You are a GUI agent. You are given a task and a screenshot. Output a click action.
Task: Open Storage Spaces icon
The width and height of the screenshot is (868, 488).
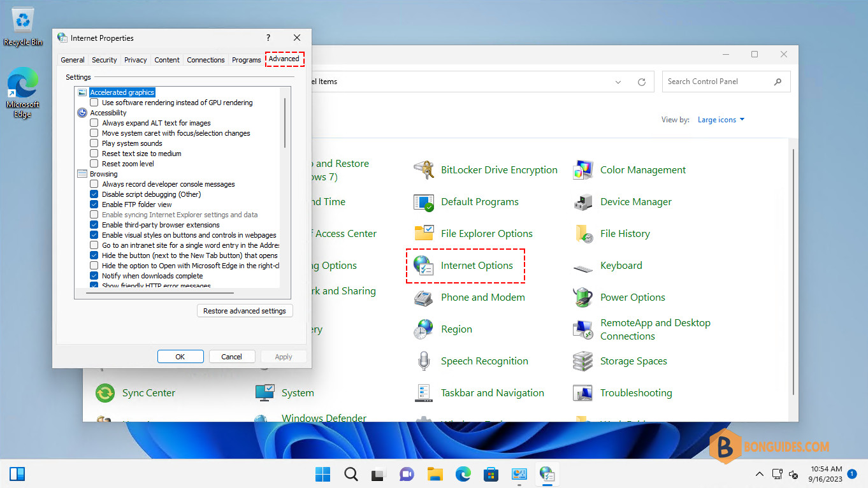coord(583,361)
